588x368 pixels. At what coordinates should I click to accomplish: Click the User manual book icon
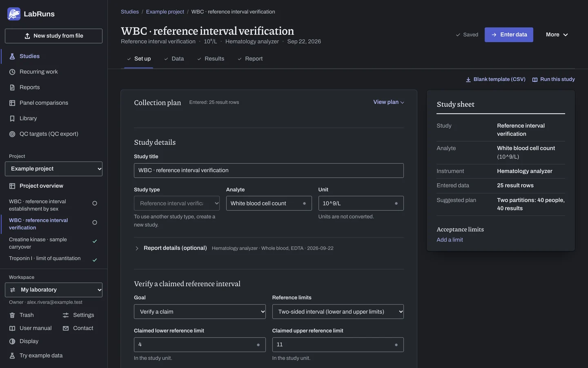click(12, 328)
